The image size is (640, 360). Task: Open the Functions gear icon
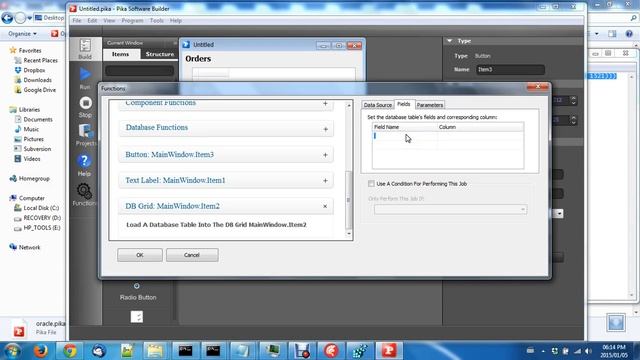point(84,191)
